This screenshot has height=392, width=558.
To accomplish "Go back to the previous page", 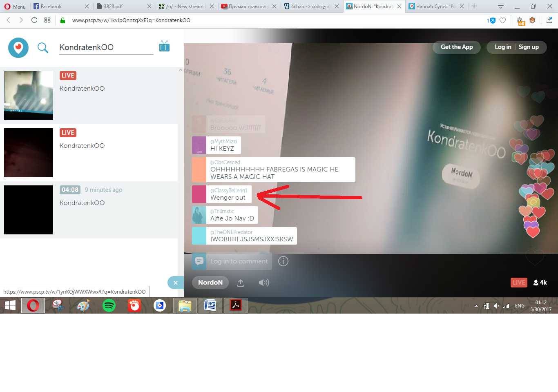I will coord(8,20).
